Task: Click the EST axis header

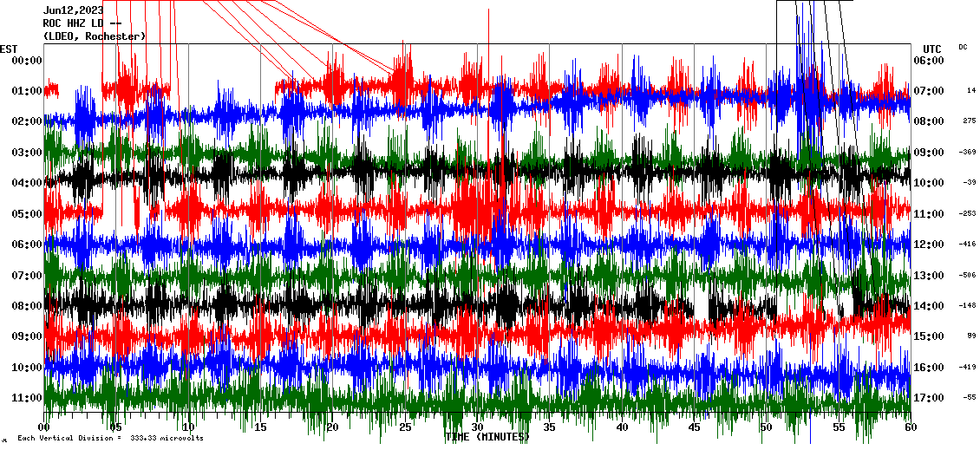Action: [9, 49]
